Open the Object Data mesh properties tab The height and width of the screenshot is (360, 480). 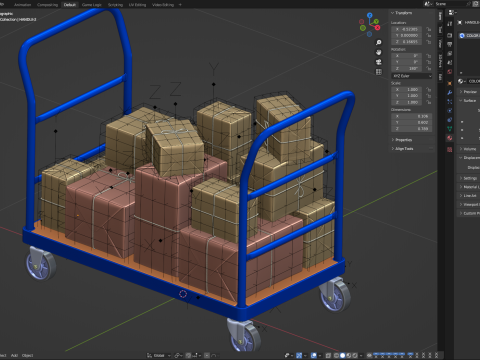450,129
